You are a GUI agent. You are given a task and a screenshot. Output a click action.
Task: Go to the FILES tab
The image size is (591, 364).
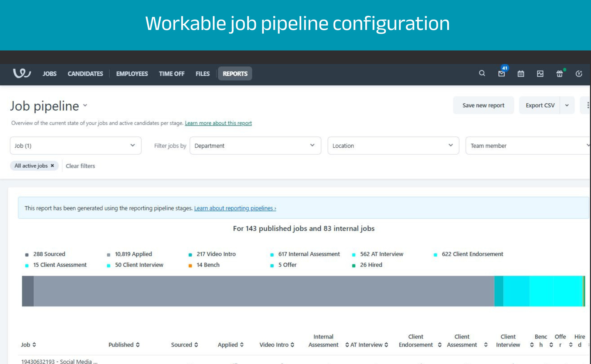[x=202, y=73]
